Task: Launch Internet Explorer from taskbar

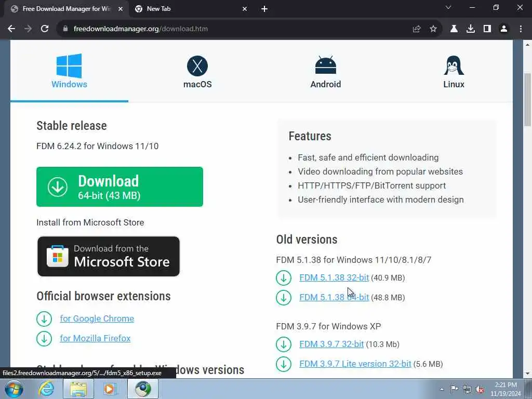Action: 46,389
